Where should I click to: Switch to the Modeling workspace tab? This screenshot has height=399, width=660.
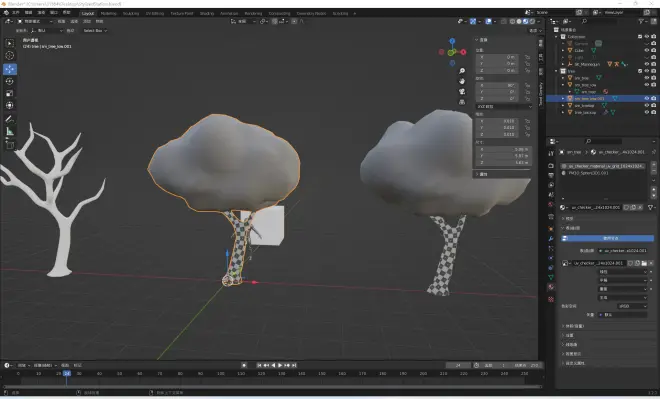tap(109, 13)
